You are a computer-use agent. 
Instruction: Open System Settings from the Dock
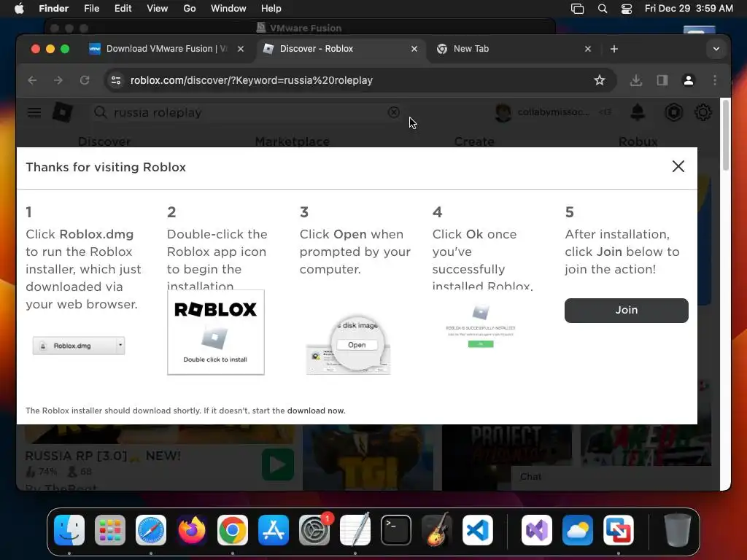(314, 530)
